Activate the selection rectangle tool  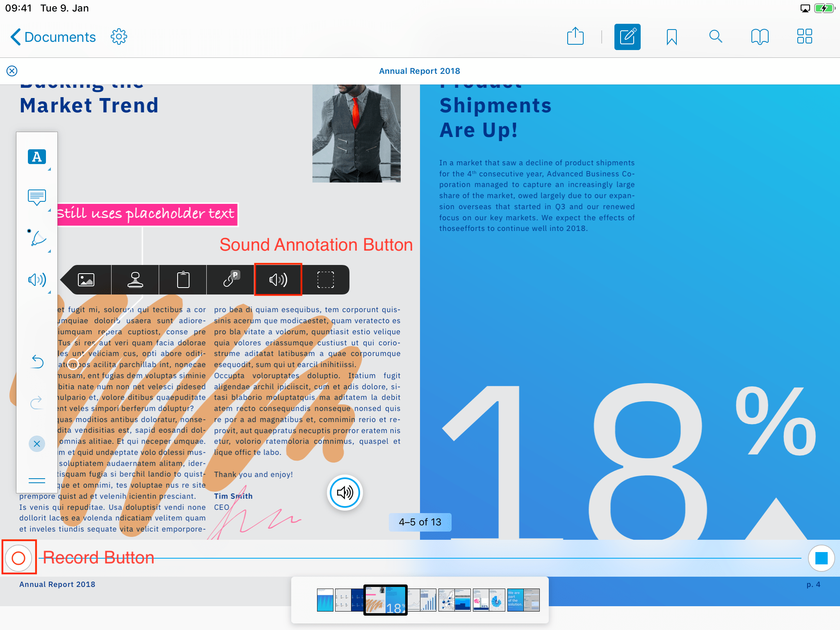[326, 280]
